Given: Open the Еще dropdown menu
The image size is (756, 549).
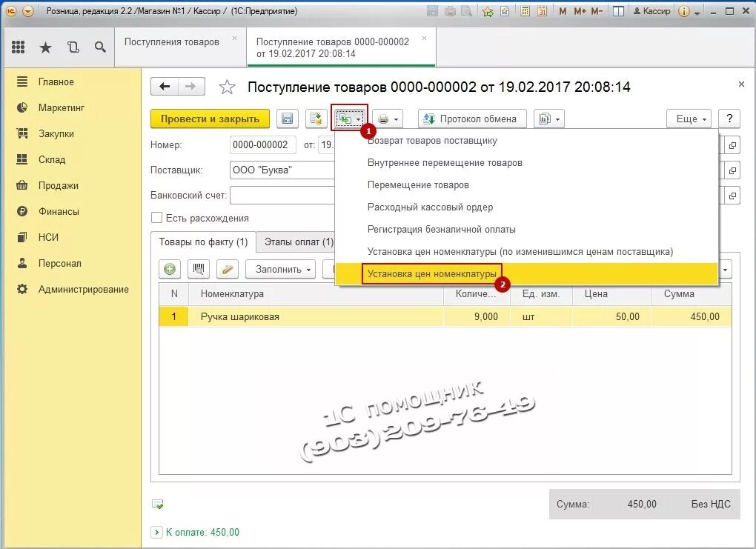Looking at the screenshot, I should coord(691,119).
